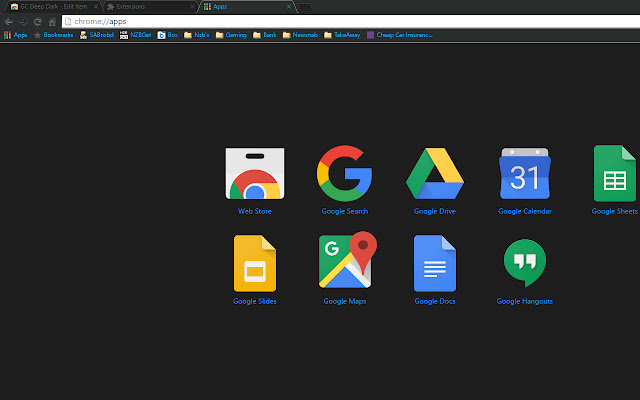Open the Google Sheets app icon

[615, 173]
